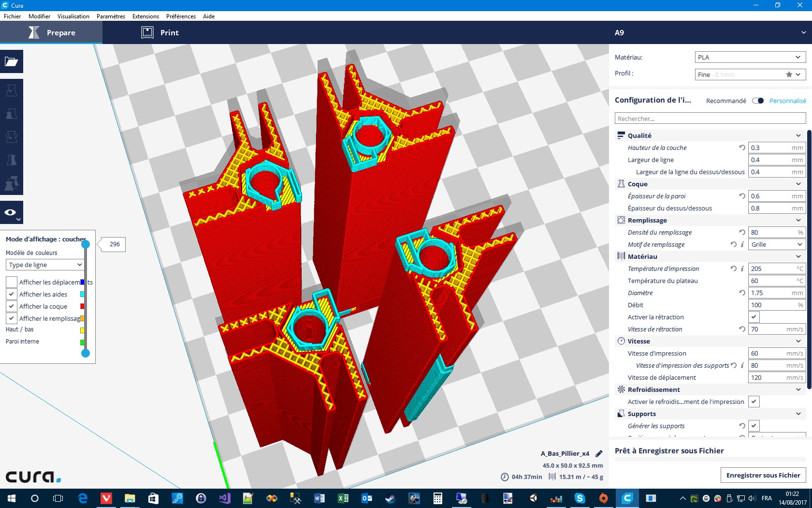Open the Extensions menu
This screenshot has height=508, width=812.
pyautogui.click(x=145, y=16)
